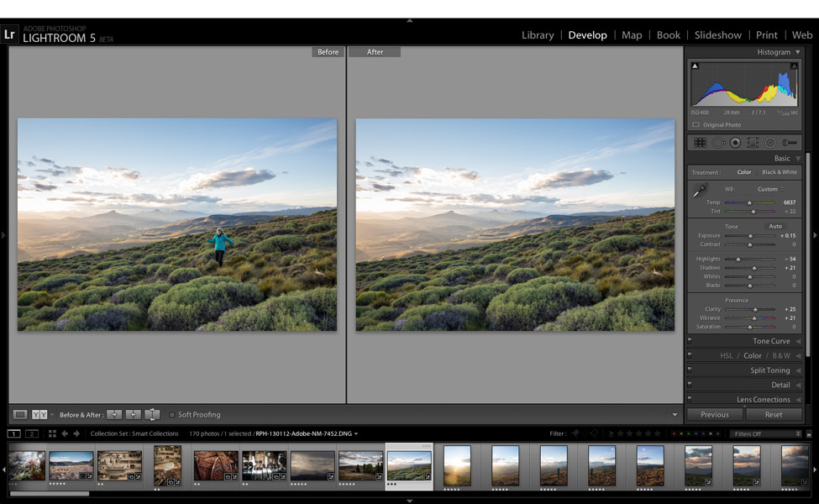Enable the Soft Proofing checkbox
Screen dimensions: 819x504
coord(172,414)
